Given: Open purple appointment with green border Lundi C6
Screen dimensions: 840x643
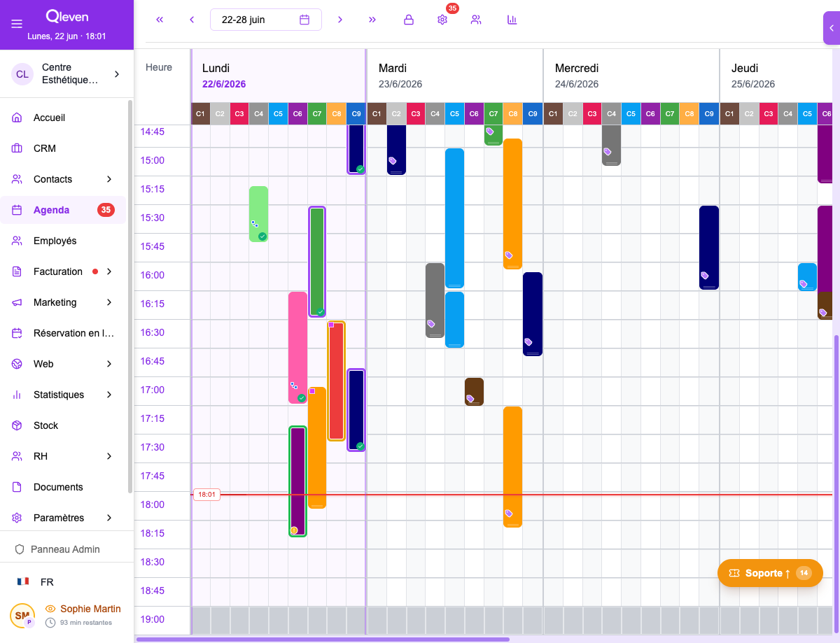Looking at the screenshot, I should click(297, 481).
